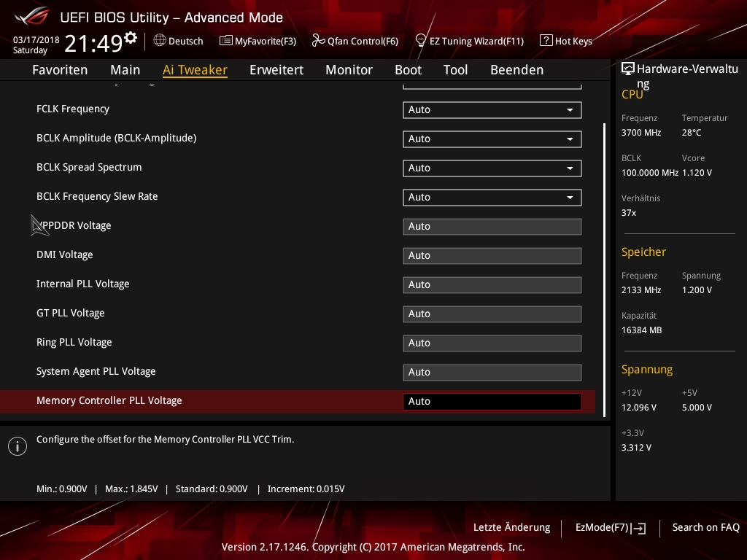Go to the Beenden tab
This screenshot has height=560, width=747.
click(x=517, y=69)
